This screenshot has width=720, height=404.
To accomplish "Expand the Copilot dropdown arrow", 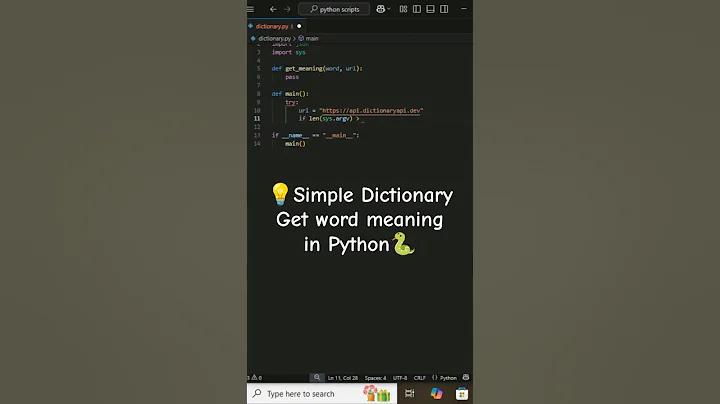I will pyautogui.click(x=388, y=9).
